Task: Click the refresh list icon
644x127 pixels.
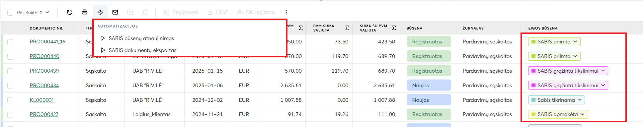Action: 70,12
